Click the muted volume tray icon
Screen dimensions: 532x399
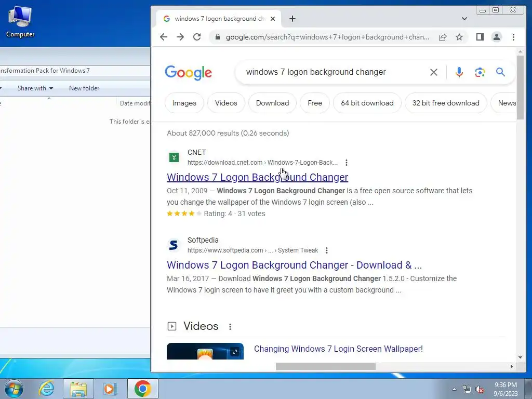(x=480, y=390)
